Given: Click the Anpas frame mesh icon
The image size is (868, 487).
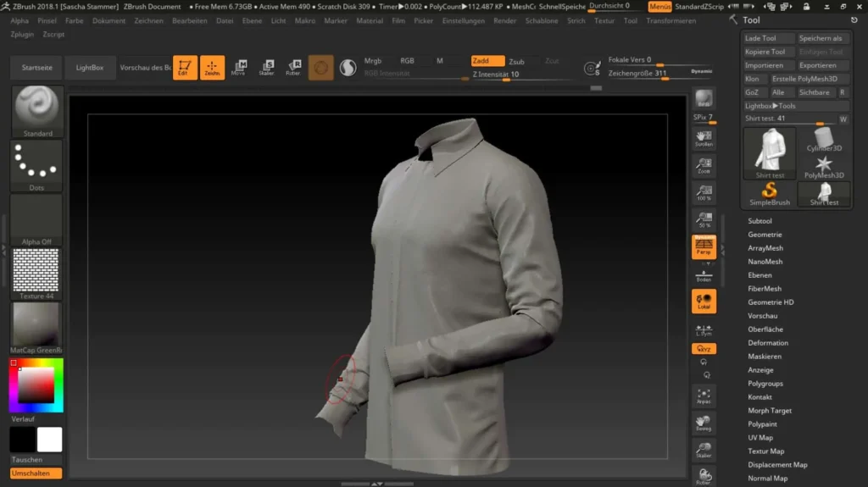Looking at the screenshot, I should 704,396.
